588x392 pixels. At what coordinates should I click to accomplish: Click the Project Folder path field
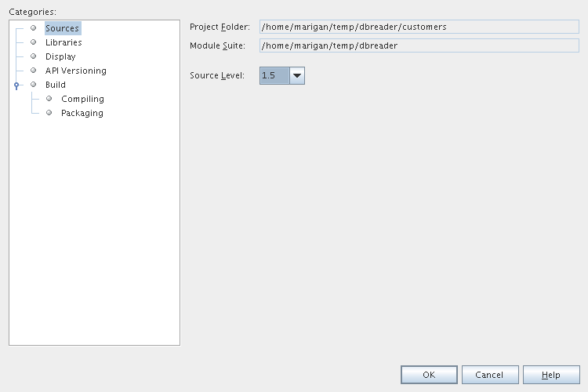(419, 27)
